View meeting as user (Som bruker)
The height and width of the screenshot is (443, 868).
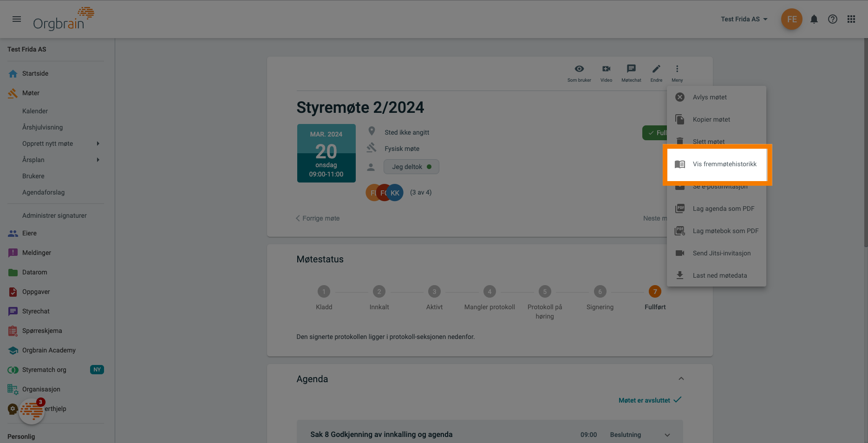(579, 73)
